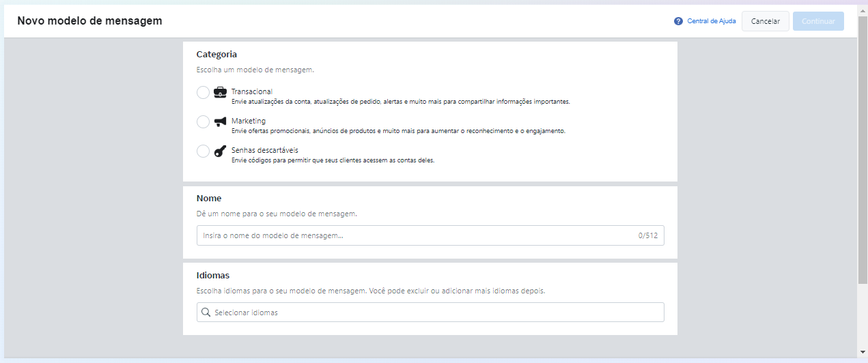This screenshot has width=868, height=363.
Task: Click the Transacional label text
Action: 252,91
